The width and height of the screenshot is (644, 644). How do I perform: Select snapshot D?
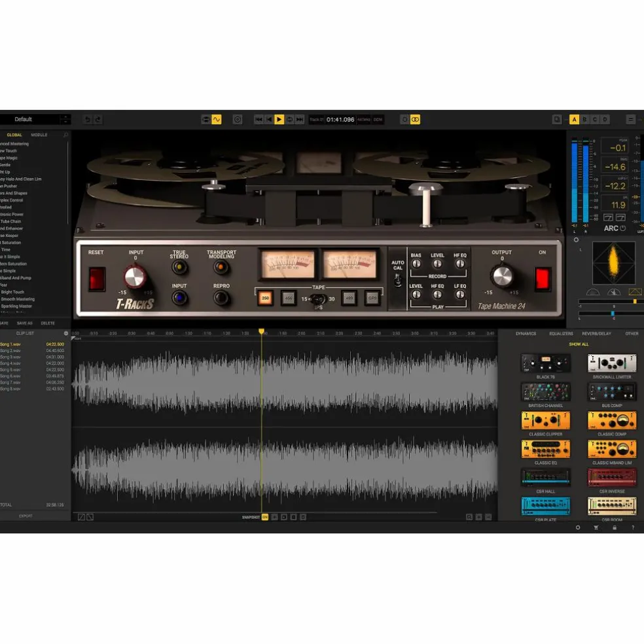(x=605, y=120)
